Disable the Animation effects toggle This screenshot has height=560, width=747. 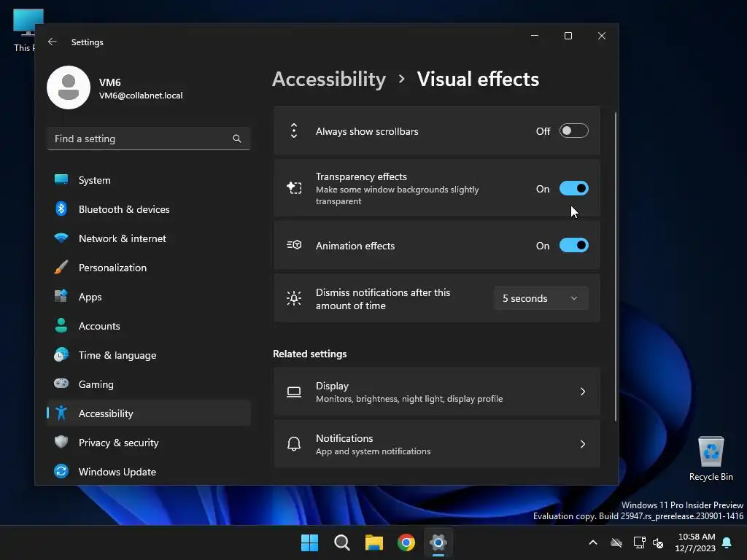pos(573,245)
